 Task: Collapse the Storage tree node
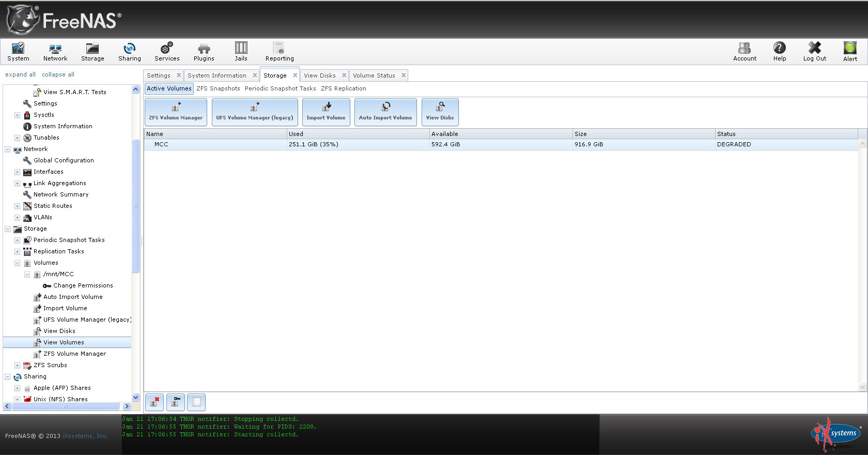coord(7,229)
